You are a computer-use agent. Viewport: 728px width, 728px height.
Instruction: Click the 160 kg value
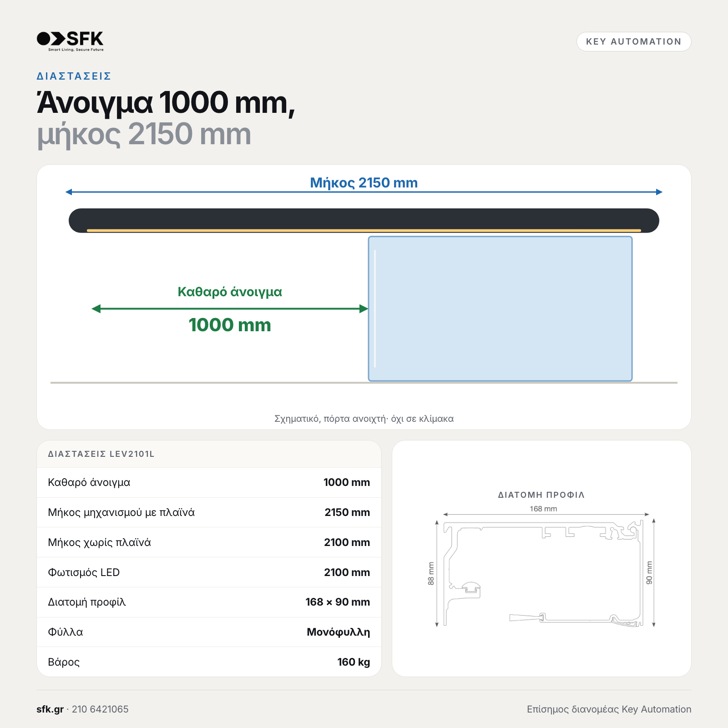[354, 662]
